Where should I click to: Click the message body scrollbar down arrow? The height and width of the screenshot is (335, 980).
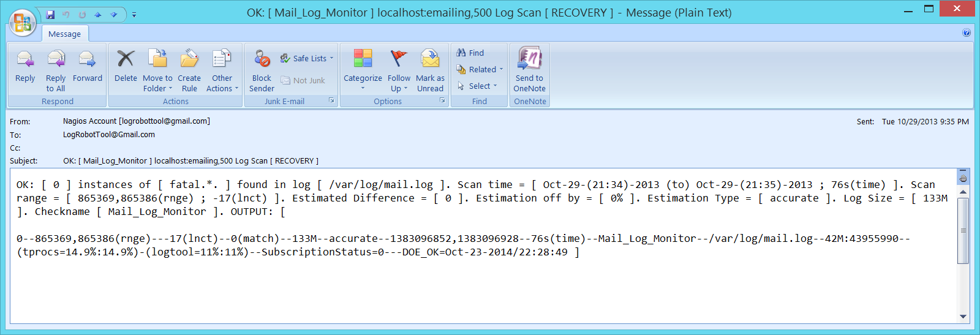click(x=963, y=317)
